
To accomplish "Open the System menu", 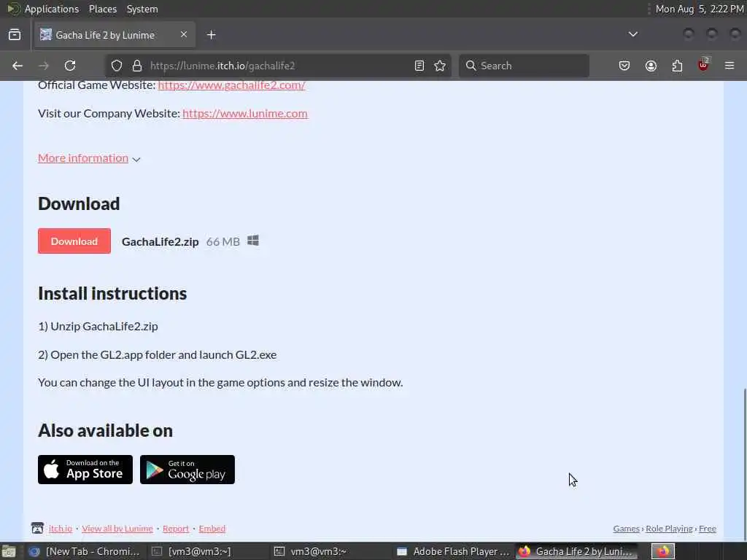I will coord(142,9).
